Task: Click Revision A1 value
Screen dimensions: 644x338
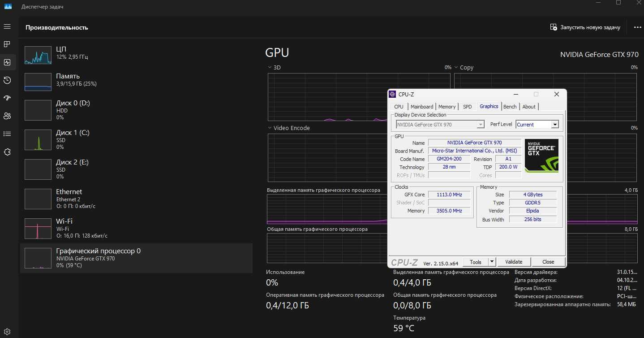Action: tap(508, 159)
